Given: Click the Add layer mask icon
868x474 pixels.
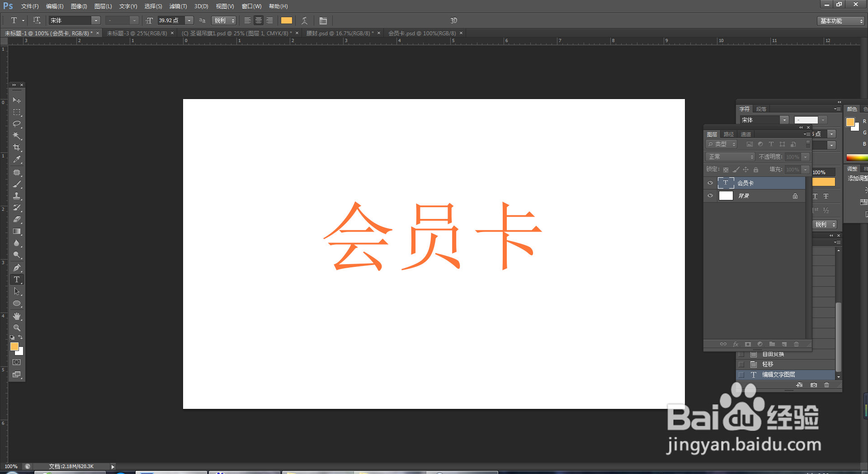Looking at the screenshot, I should pyautogui.click(x=747, y=344).
